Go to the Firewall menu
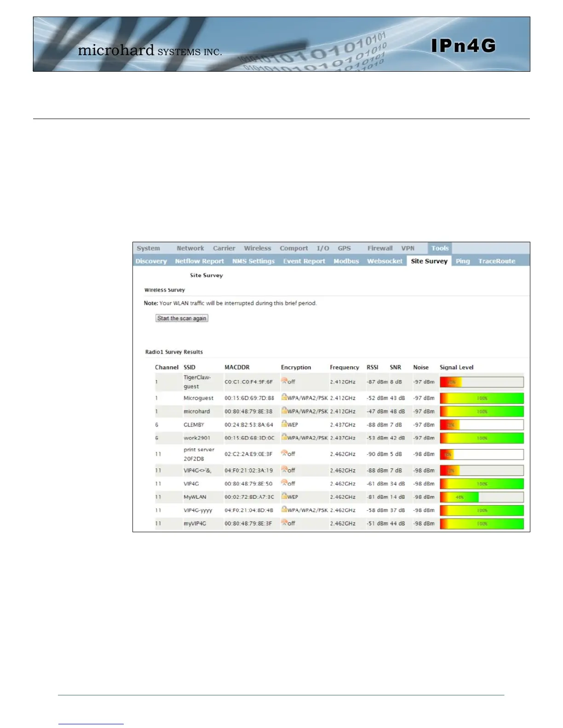 [x=380, y=248]
